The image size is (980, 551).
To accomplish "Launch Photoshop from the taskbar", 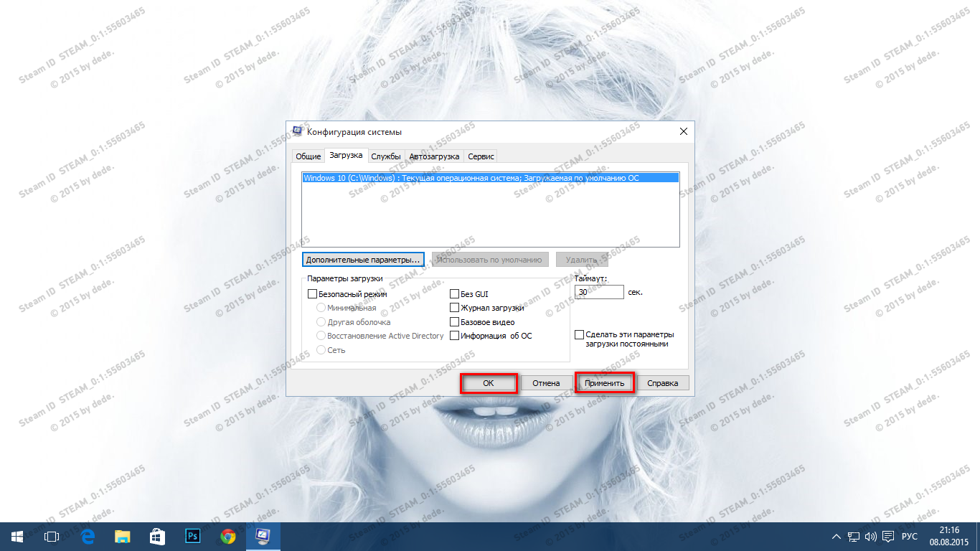I will (192, 536).
